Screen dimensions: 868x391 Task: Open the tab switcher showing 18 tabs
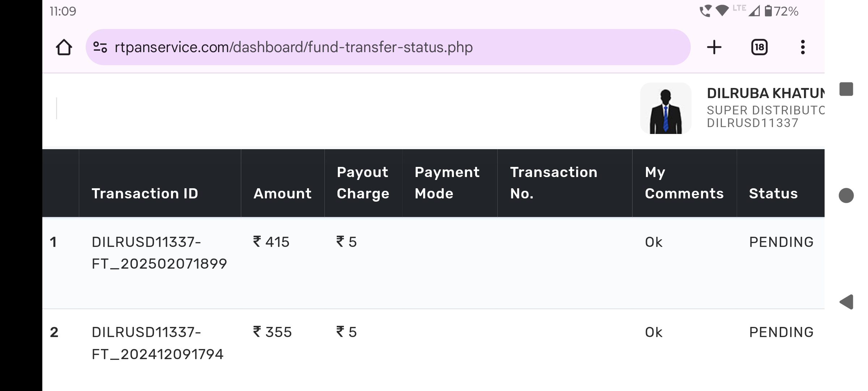pos(759,47)
